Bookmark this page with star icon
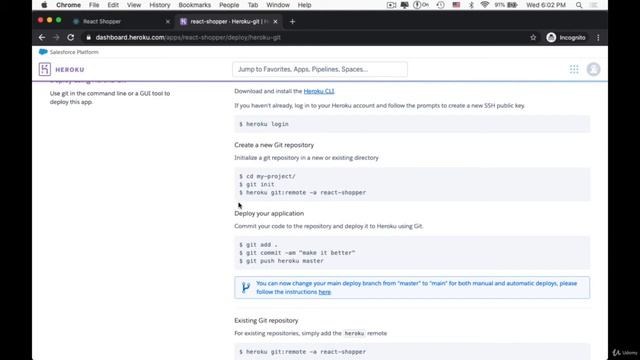 (533, 38)
